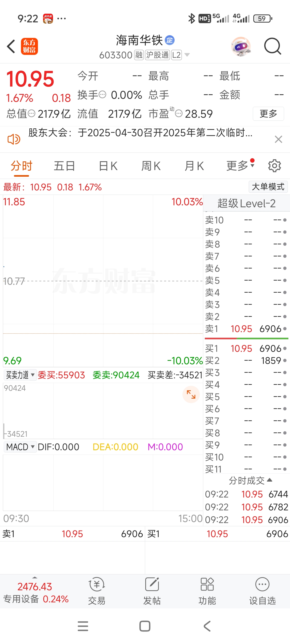Tap the 融 tag under stock name
Viewport: 290px width, 644px height.
coord(139,55)
